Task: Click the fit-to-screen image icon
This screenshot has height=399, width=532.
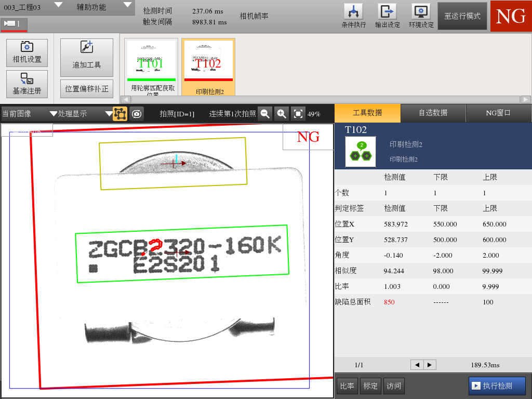Action: point(298,114)
